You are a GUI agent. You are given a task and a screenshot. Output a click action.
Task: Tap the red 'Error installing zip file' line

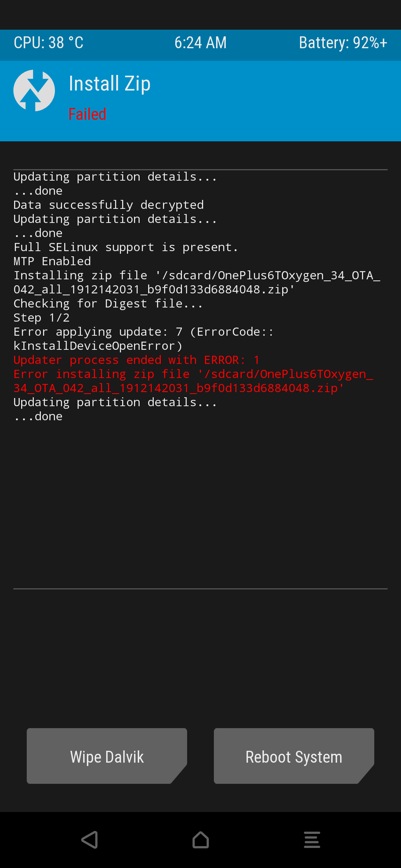(193, 381)
